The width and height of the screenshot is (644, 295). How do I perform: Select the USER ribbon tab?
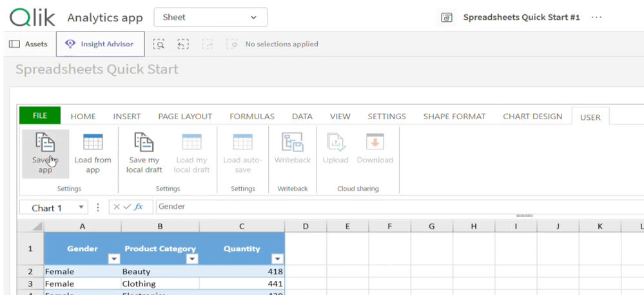pyautogui.click(x=590, y=117)
